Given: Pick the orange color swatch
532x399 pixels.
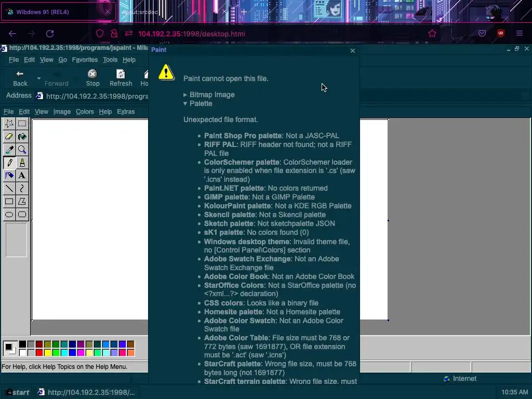Looking at the screenshot, I should [x=130, y=353].
